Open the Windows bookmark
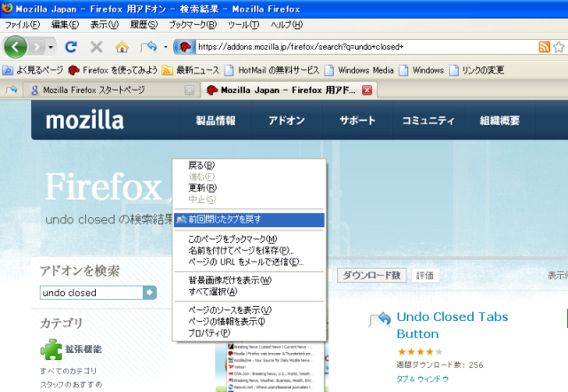This screenshot has width=568, height=392. [x=422, y=70]
